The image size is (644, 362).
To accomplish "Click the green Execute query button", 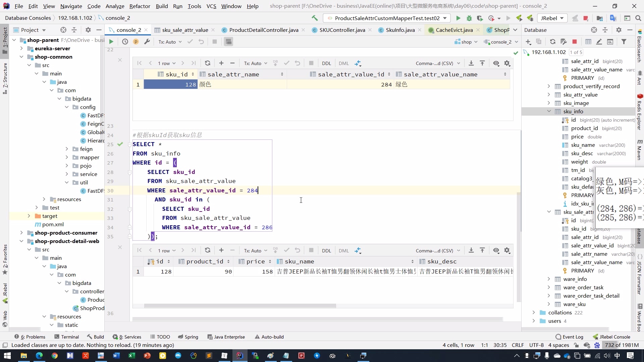I will [x=111, y=42].
